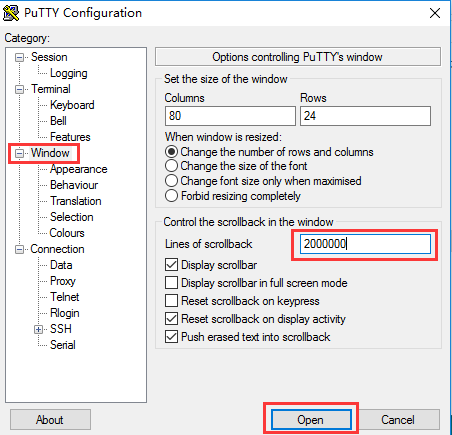The width and height of the screenshot is (452, 435).
Task: Select Serial connection category
Action: pyautogui.click(x=63, y=345)
